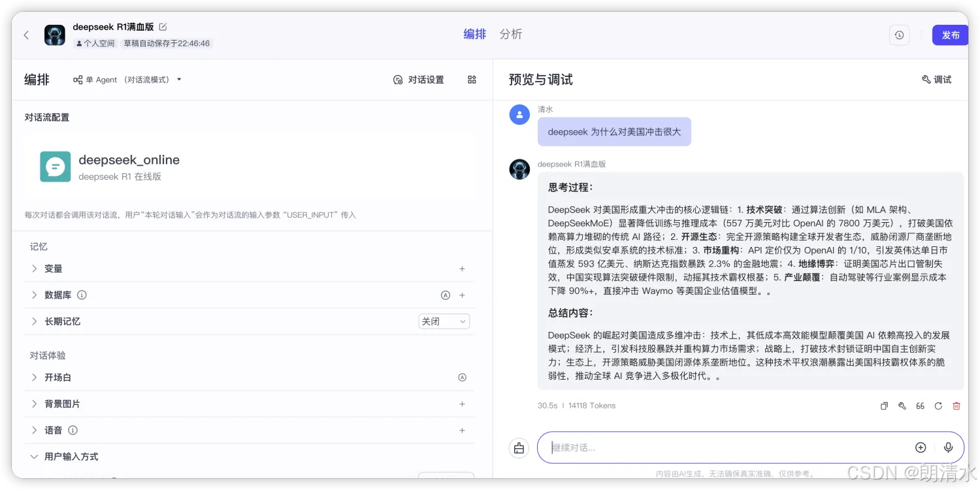Screen dimensions: 980x490
Task: Expand the 背景图片 section
Action: [34, 404]
